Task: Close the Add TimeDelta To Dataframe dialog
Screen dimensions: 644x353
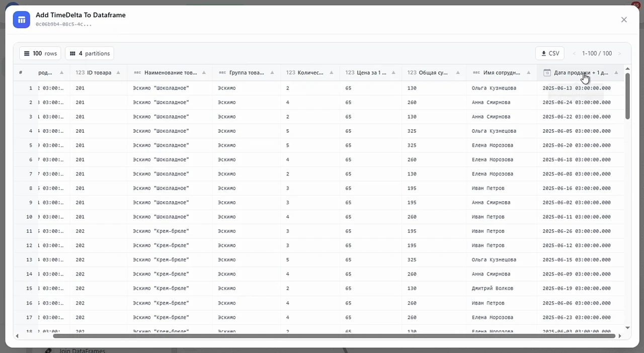Action: [624, 20]
